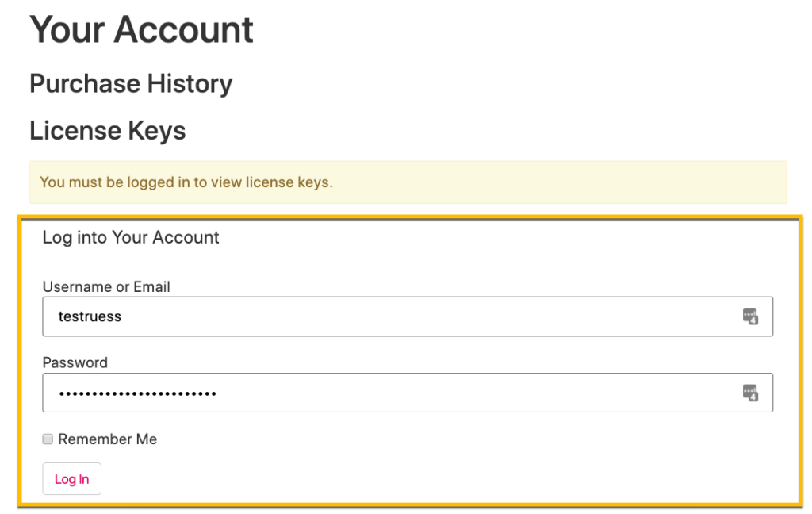Click the Log into Your Account legend
Screen dimensions: 812x514
pos(131,237)
